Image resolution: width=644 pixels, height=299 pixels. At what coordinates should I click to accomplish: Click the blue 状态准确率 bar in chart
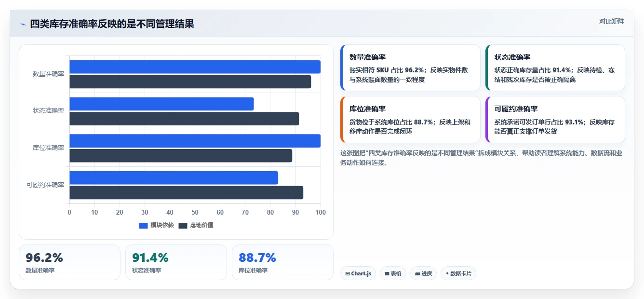pos(161,104)
